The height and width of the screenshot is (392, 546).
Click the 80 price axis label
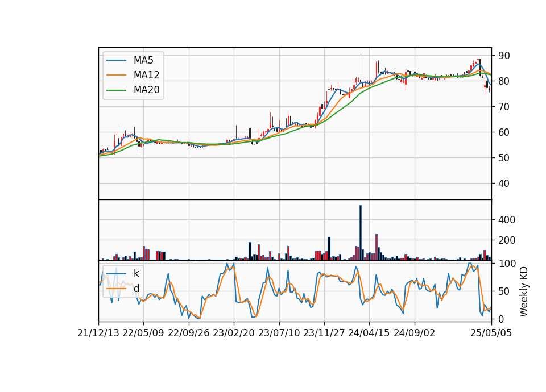504,81
